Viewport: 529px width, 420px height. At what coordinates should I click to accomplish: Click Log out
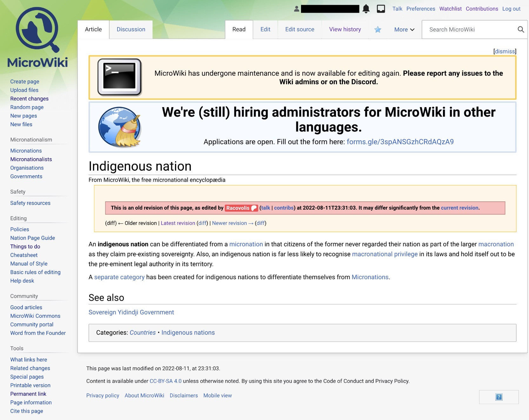[x=511, y=9]
